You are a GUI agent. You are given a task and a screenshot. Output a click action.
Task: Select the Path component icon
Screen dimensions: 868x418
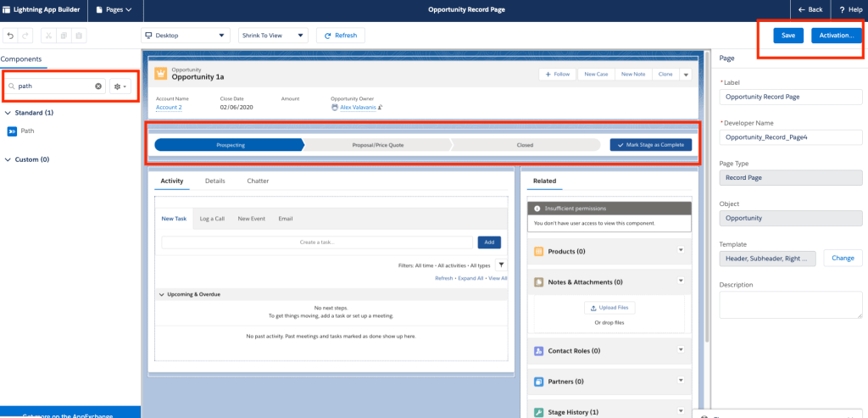pos(12,131)
